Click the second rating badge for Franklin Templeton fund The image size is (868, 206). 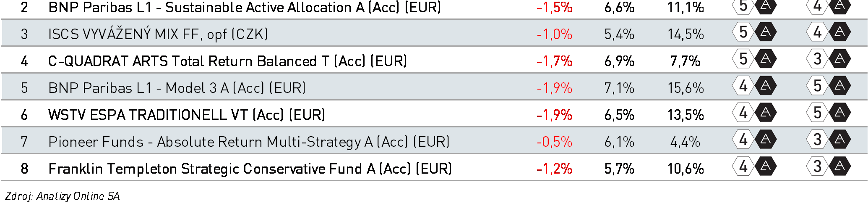pos(829,166)
